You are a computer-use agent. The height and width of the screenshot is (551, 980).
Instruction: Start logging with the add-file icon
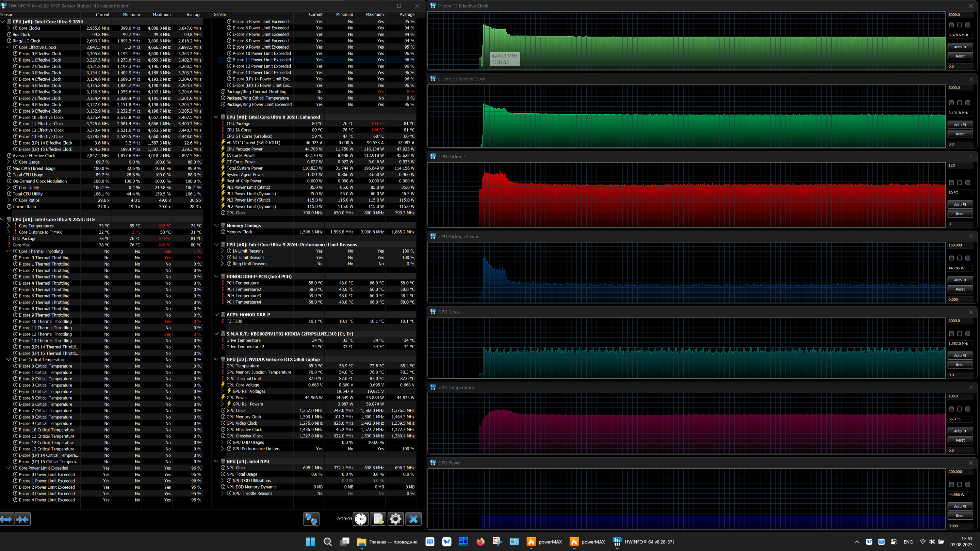(x=378, y=519)
